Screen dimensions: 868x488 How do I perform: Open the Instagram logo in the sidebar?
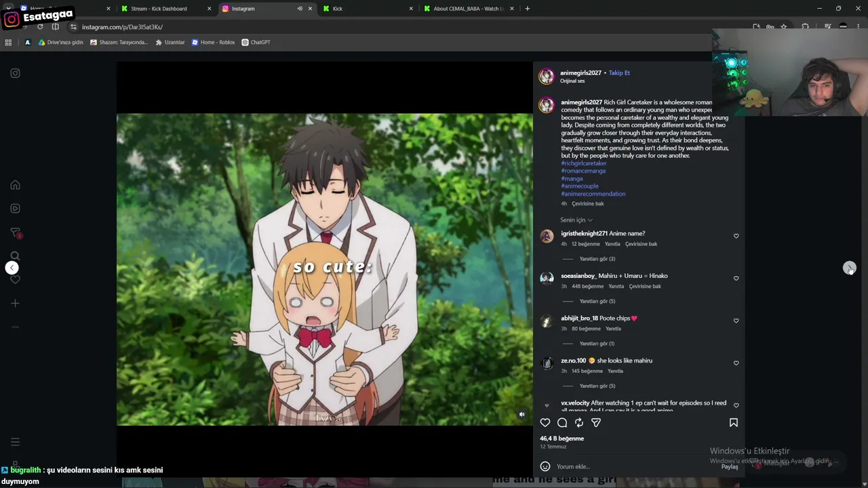tap(15, 73)
